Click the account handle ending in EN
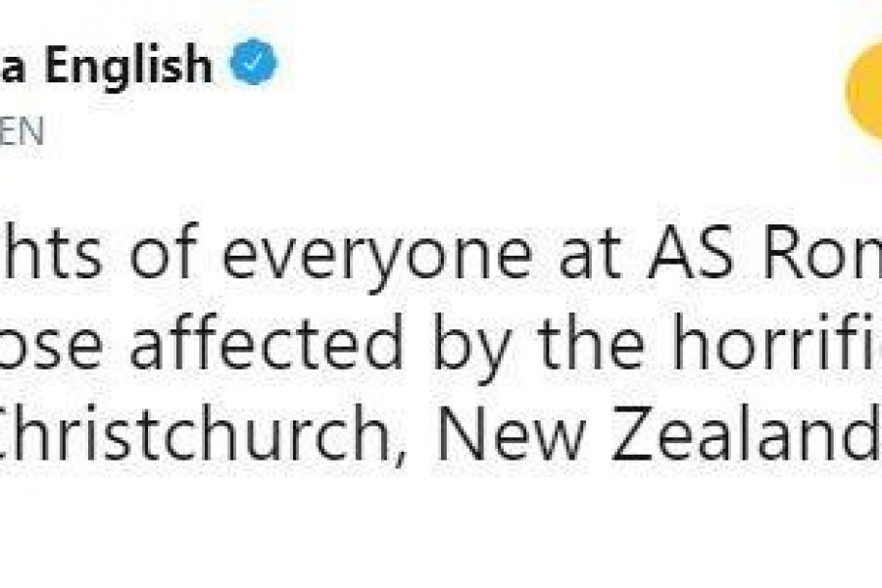 tap(22, 131)
